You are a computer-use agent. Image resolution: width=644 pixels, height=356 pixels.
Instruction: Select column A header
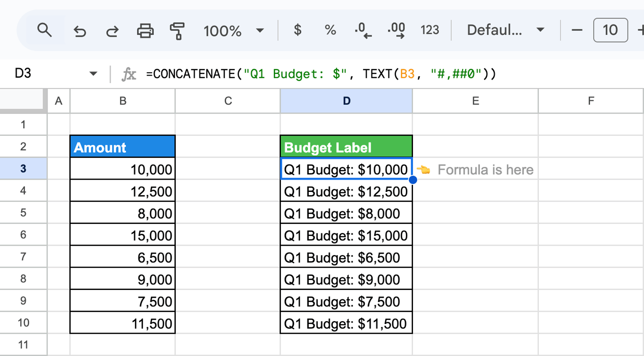(58, 101)
